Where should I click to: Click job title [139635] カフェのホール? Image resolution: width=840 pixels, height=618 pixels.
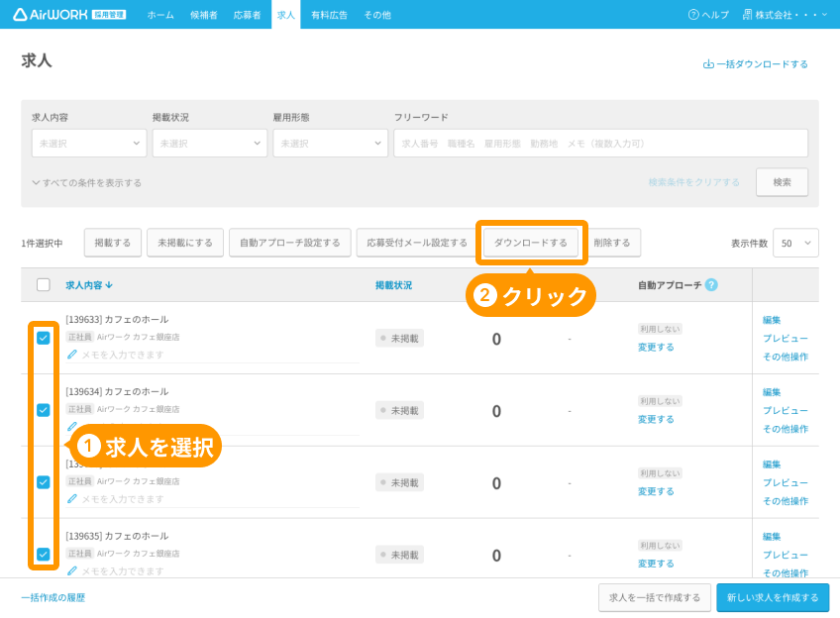[x=117, y=536]
